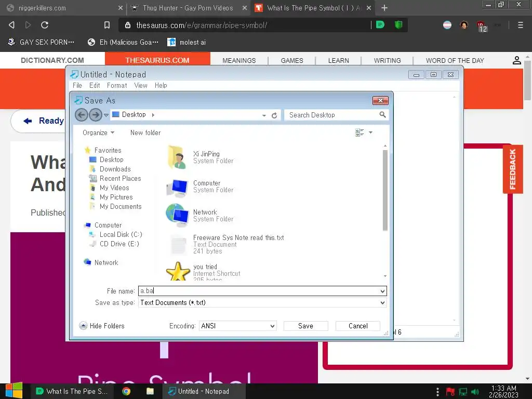Expand the view options dropdown arrow
Viewport: 532px width, 399px height.
point(370,132)
